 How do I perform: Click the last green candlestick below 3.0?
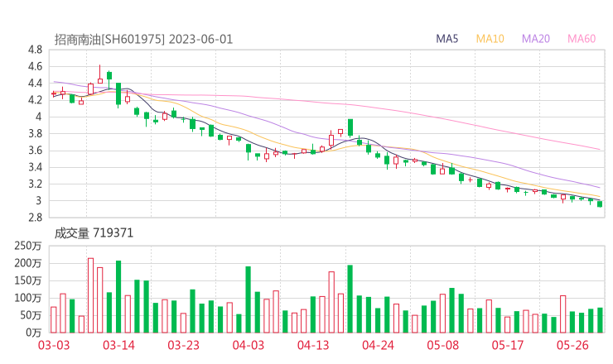point(600,204)
